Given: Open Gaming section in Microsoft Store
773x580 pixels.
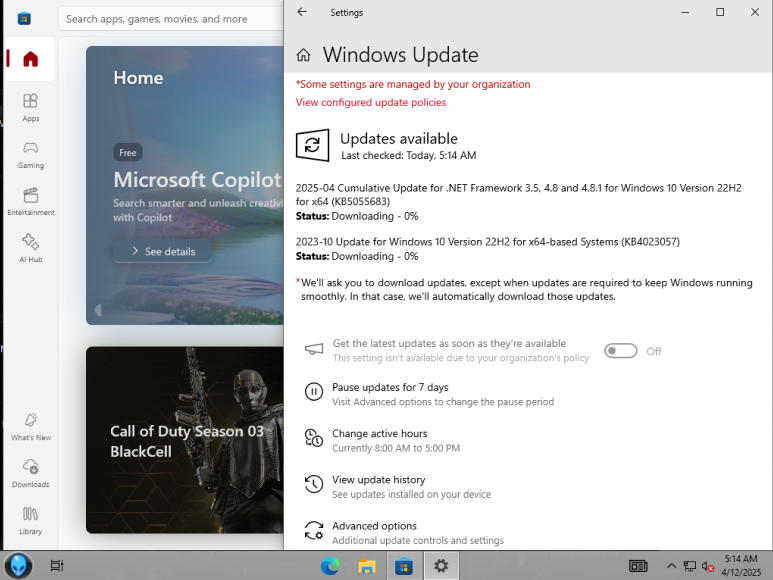Looking at the screenshot, I should pos(30,155).
